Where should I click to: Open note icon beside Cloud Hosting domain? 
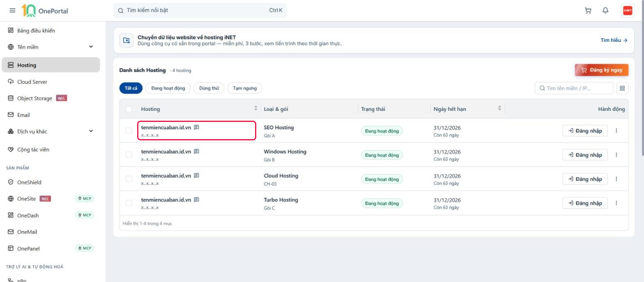point(197,176)
